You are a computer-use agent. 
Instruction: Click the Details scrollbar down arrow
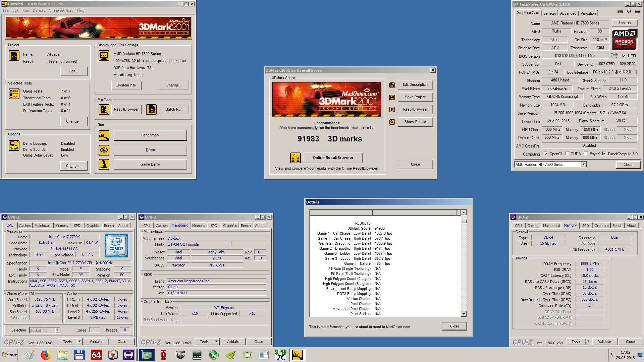[x=464, y=314]
